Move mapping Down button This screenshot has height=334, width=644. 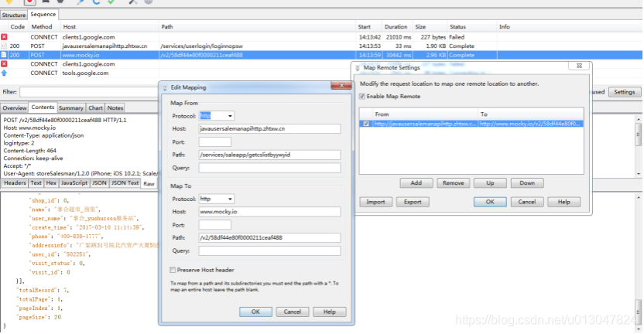527,183
